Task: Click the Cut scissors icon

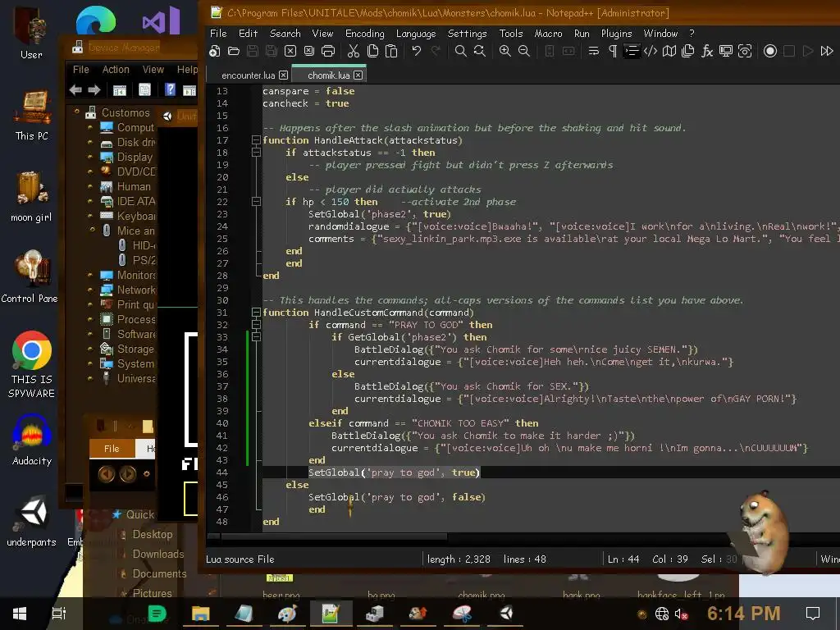Action: point(354,51)
